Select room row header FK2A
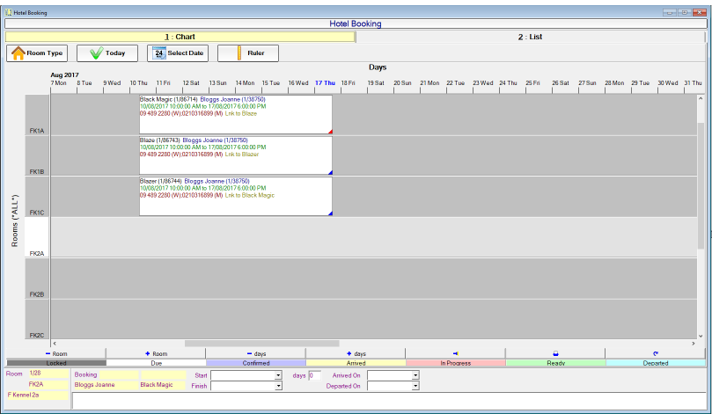 coord(37,238)
